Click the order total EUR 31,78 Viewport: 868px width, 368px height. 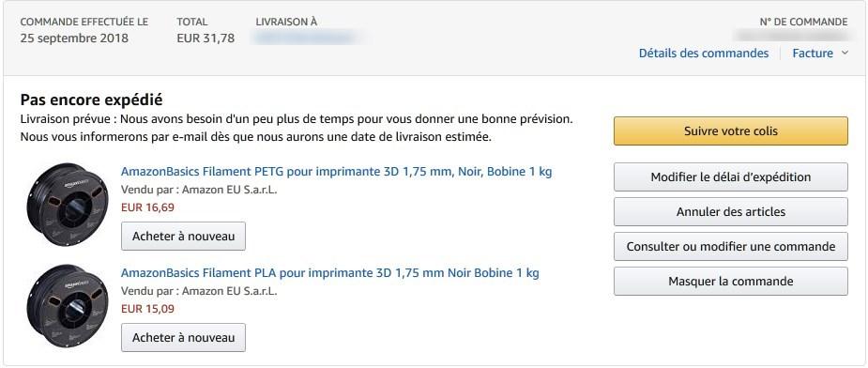click(206, 38)
